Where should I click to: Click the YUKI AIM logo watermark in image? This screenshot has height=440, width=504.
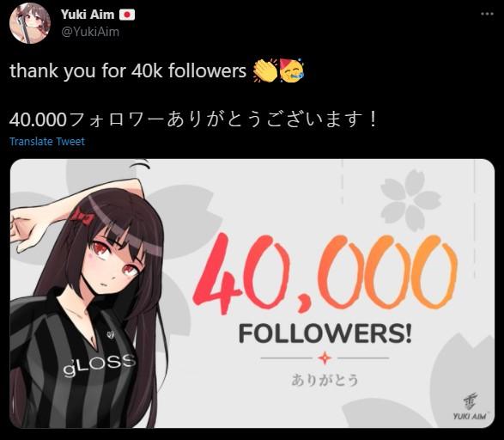470,407
